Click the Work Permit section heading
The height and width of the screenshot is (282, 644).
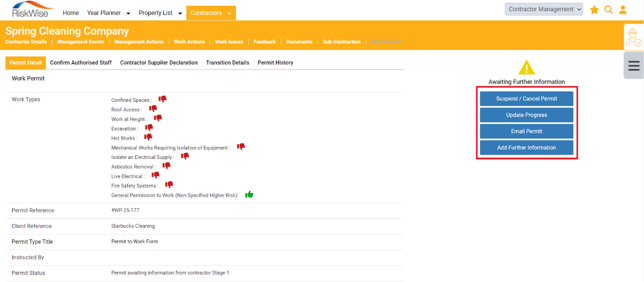point(28,79)
